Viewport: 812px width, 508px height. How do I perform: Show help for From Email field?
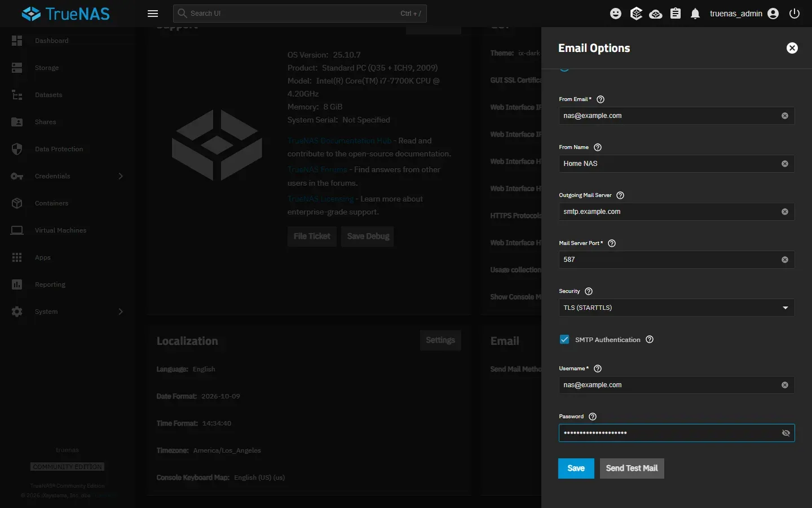click(601, 99)
